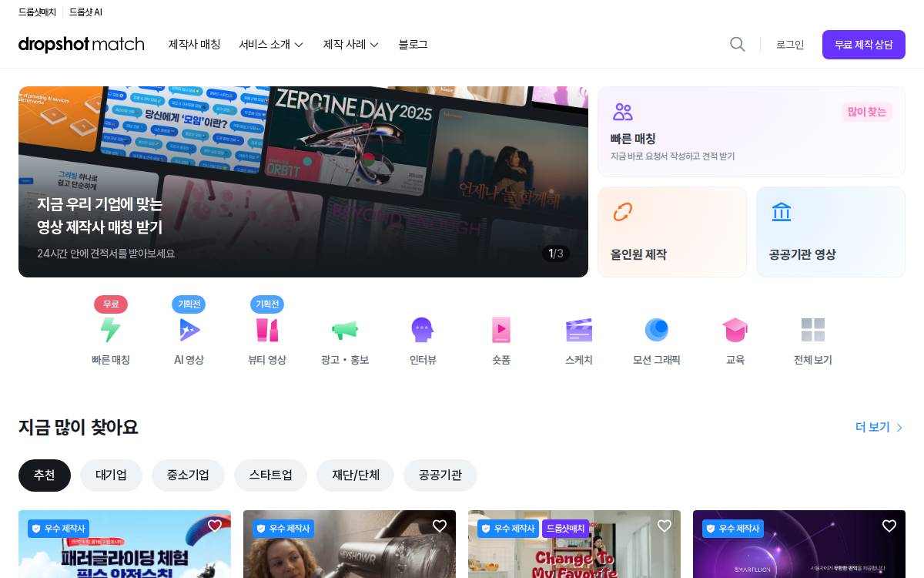Click the 지금 많이 찾아요 heading

[79, 427]
